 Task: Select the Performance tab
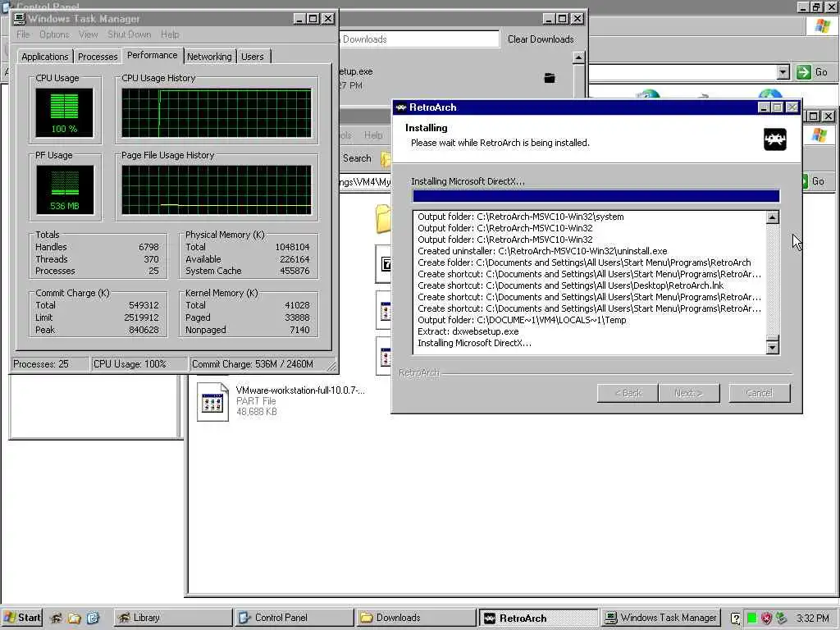(152, 55)
